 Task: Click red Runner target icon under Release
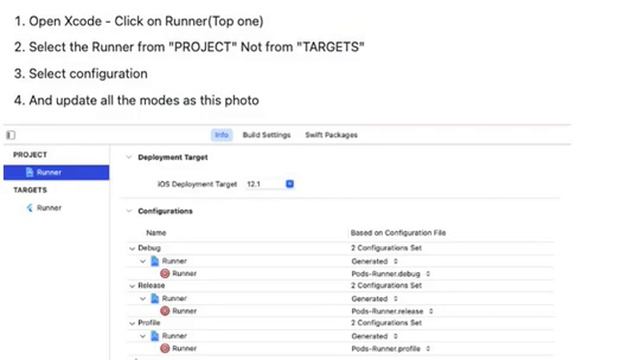[x=165, y=311]
